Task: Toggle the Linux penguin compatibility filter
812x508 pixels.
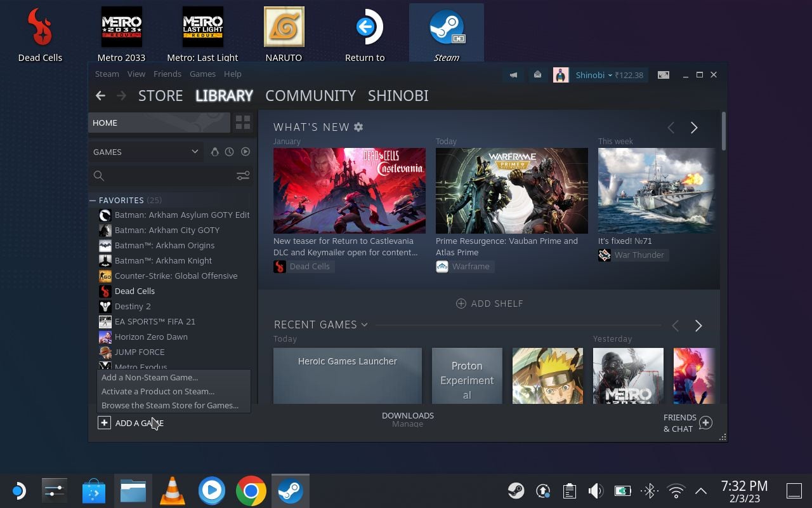Action: pos(214,152)
